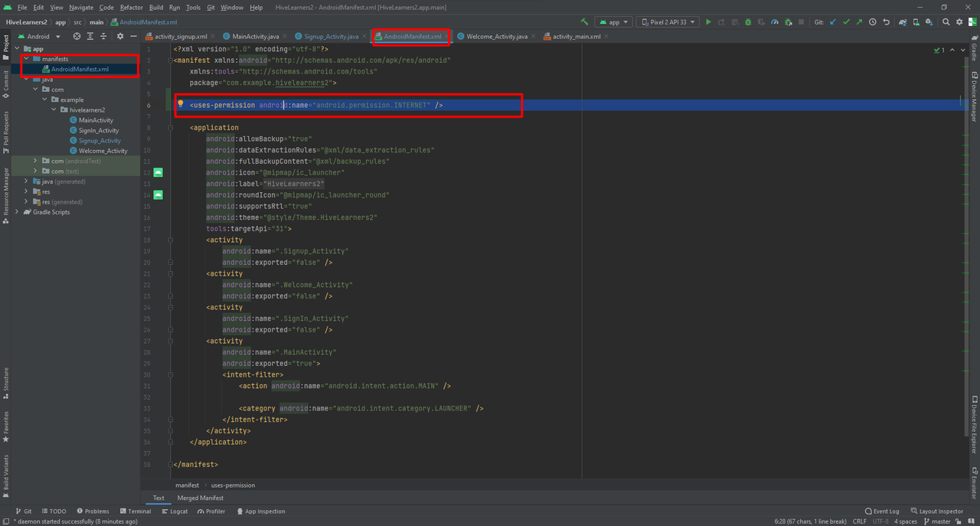This screenshot has width=980, height=526.
Task: Expand the com (test) package
Action: point(35,172)
